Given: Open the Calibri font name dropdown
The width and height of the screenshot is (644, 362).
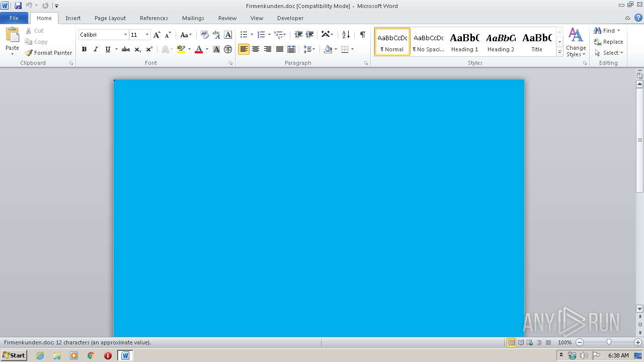Looking at the screenshot, I should pyautogui.click(x=125, y=35).
